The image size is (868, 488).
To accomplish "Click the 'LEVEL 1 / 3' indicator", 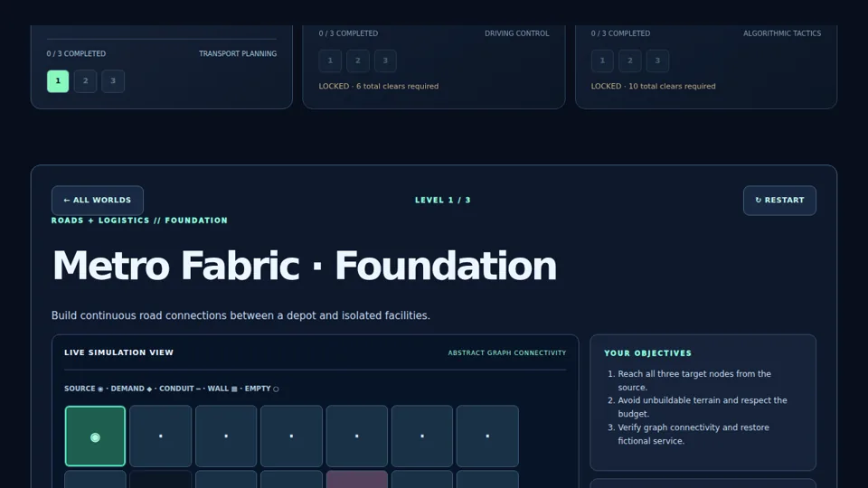I will [x=443, y=201].
